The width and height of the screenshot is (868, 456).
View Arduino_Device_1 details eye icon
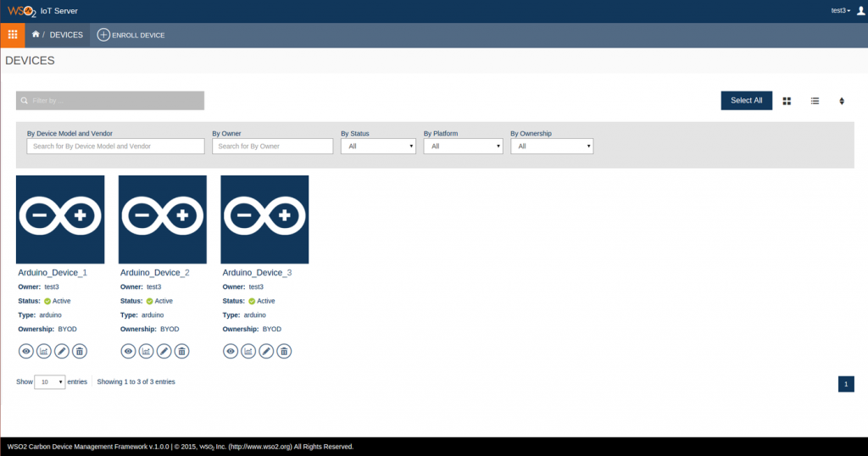coord(26,351)
